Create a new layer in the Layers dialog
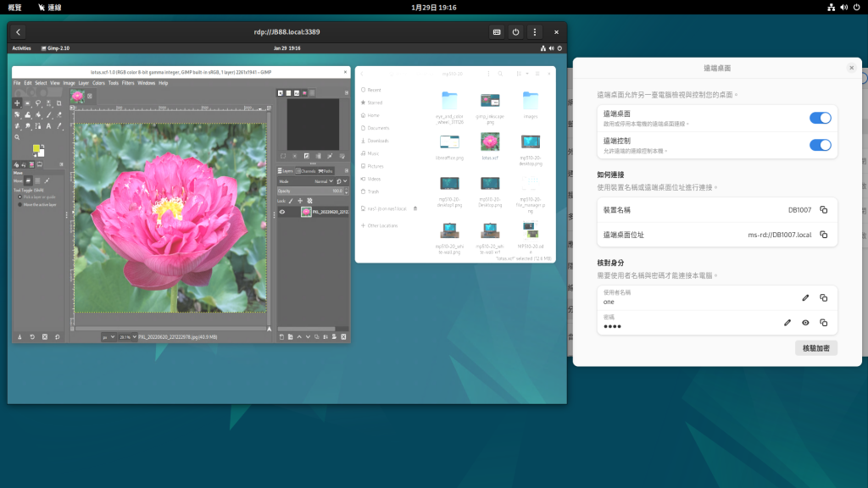 [282, 336]
